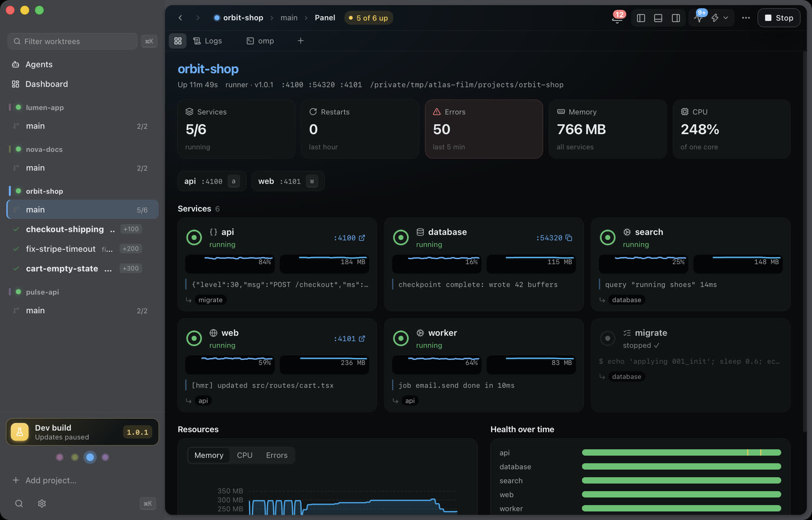Go forward with the right chevron

click(197, 18)
